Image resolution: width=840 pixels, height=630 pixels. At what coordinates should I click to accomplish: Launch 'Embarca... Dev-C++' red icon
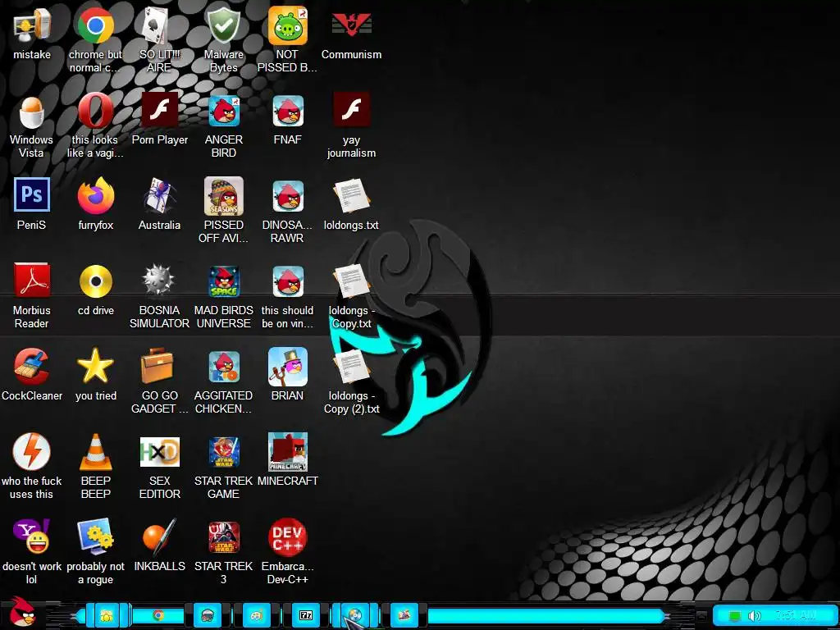(x=288, y=537)
